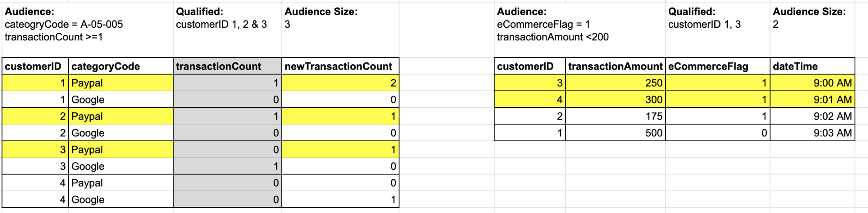Click the highlighted newTransactionCount cell showing 2
This screenshot has height=213, width=868.
(340, 83)
